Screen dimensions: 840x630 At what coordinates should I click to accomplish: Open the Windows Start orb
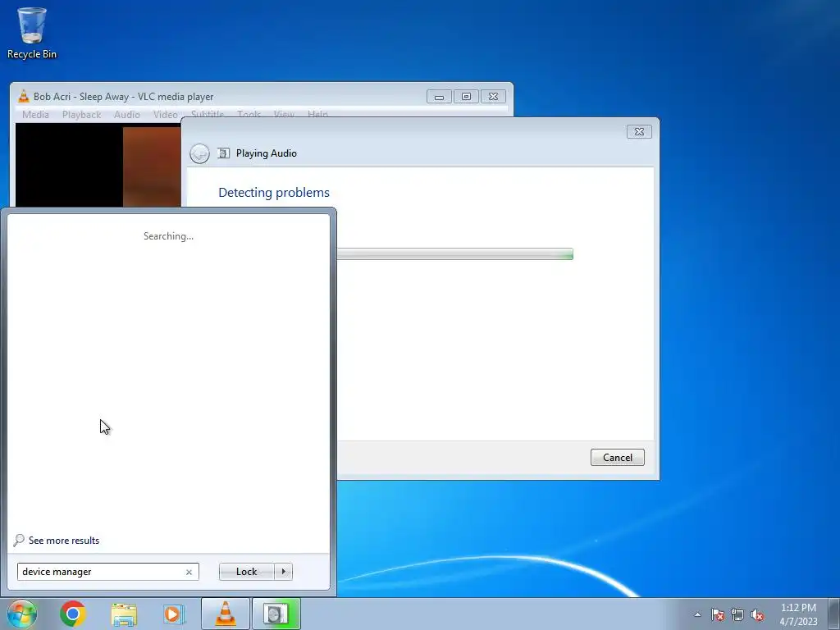tap(21, 614)
